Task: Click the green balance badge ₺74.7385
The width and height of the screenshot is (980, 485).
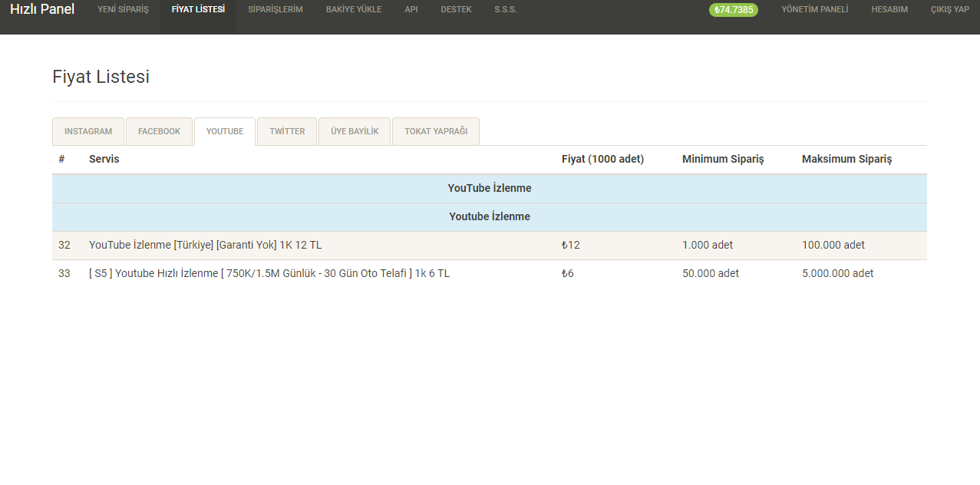Action: pos(733,10)
